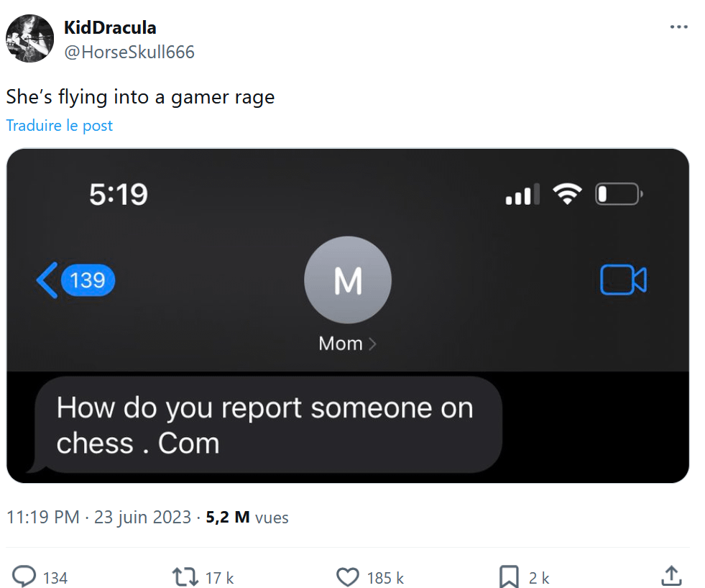The image size is (705, 588).
Task: Click the Traduire le post link
Action: (x=60, y=125)
